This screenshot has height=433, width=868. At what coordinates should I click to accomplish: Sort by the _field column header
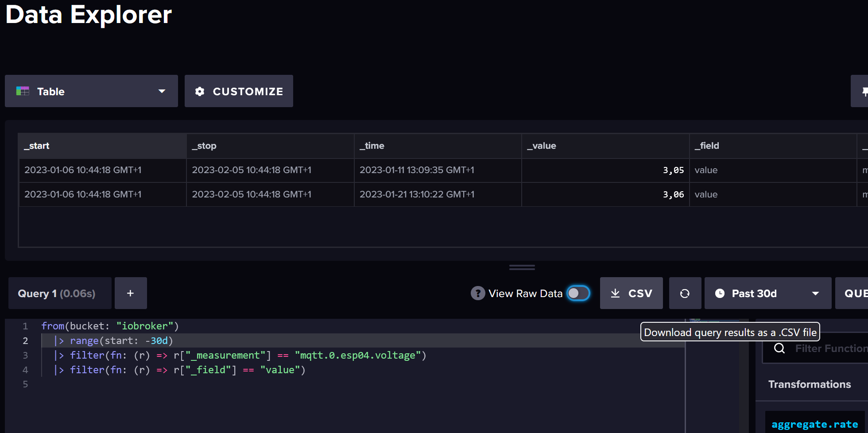pos(773,146)
